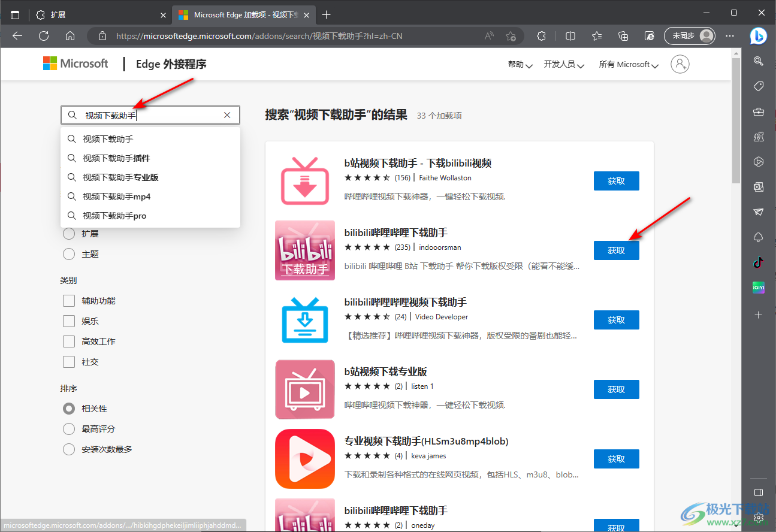Open Edge 外接程序 home link
776x532 pixels.
[x=171, y=64]
